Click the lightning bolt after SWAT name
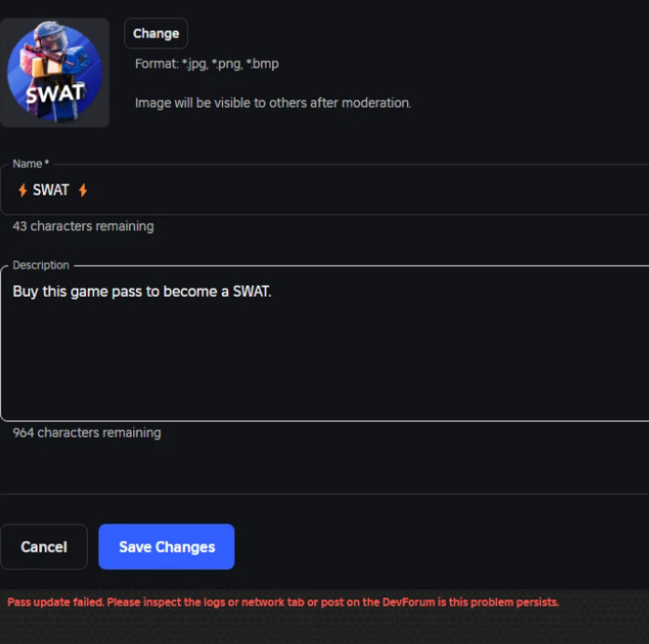The width and height of the screenshot is (649, 644). click(83, 190)
